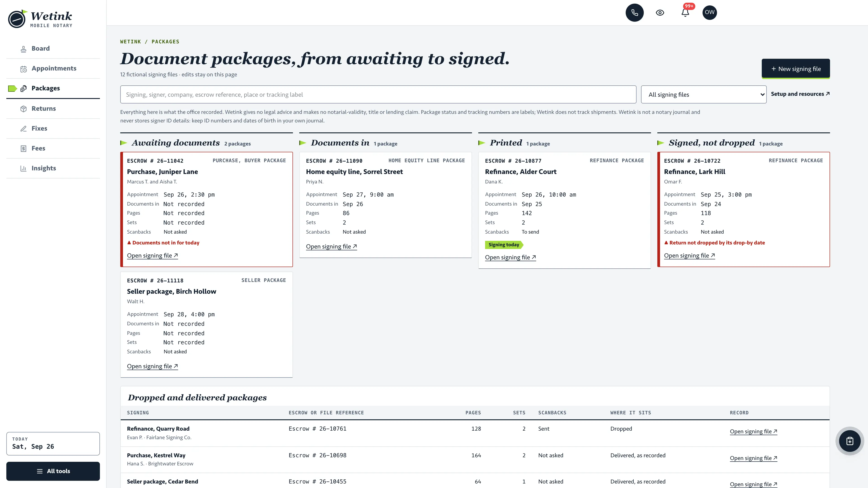Click the green flag beside Documents in
This screenshot has width=868, height=488.
[303, 143]
